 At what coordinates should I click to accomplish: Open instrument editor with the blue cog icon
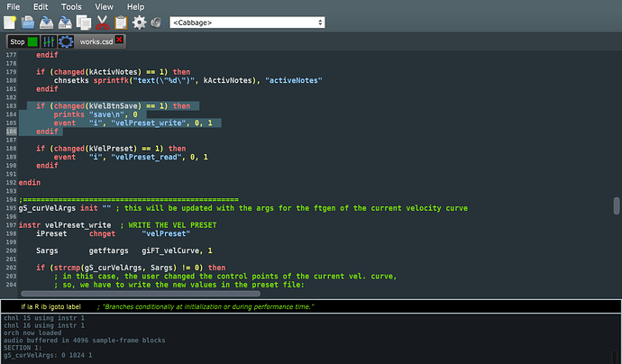coord(66,41)
